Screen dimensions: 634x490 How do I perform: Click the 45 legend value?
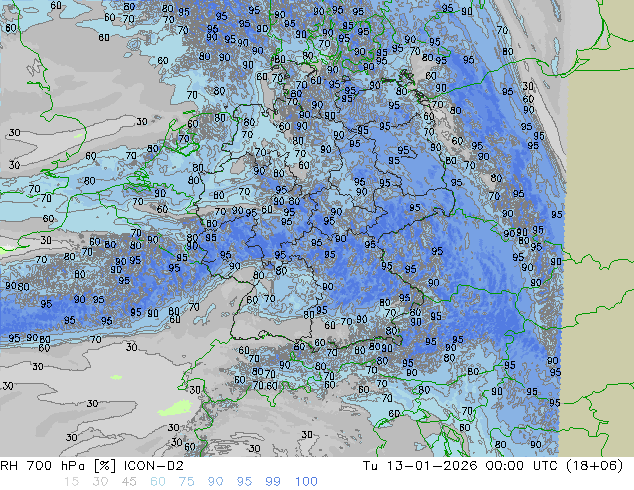(x=129, y=481)
